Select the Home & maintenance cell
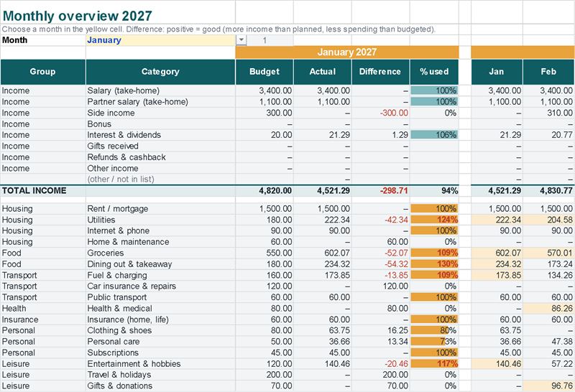The image size is (575, 392). coord(160,242)
